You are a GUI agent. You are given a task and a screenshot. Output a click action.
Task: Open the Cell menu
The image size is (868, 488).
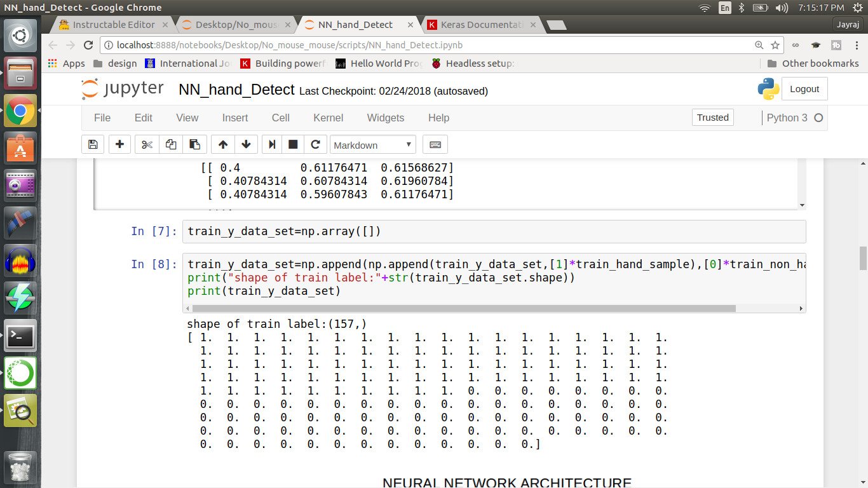(x=281, y=118)
